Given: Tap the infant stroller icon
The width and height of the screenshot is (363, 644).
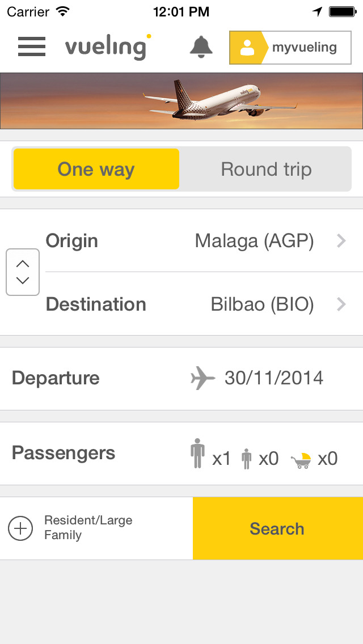Looking at the screenshot, I should [301, 460].
